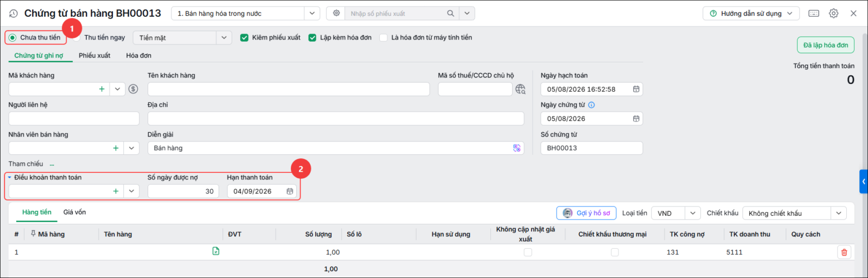Image resolution: width=868 pixels, height=278 pixels.
Task: Add new Nhân viên bán hàng with plus
Action: pyautogui.click(x=116, y=148)
